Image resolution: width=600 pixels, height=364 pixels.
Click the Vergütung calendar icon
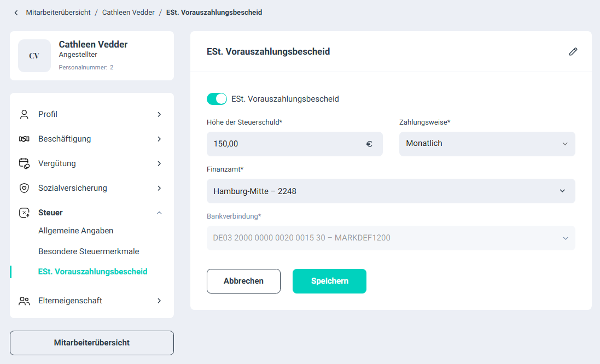[x=24, y=163]
